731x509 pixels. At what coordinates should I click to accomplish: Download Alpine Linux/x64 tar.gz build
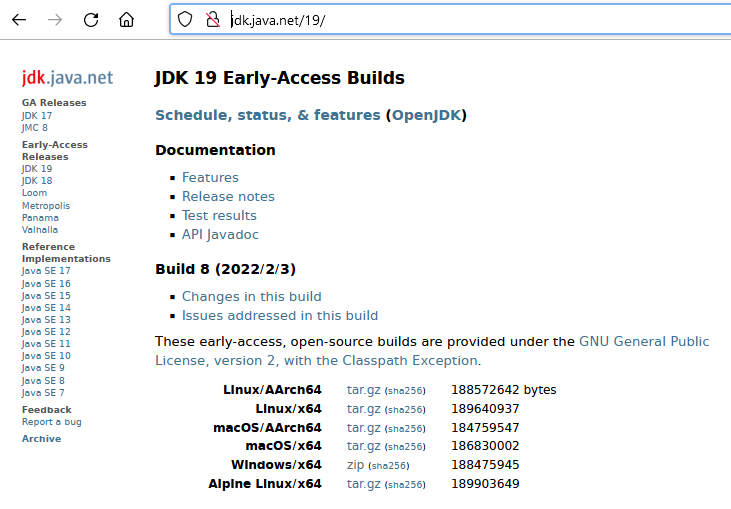click(x=364, y=484)
